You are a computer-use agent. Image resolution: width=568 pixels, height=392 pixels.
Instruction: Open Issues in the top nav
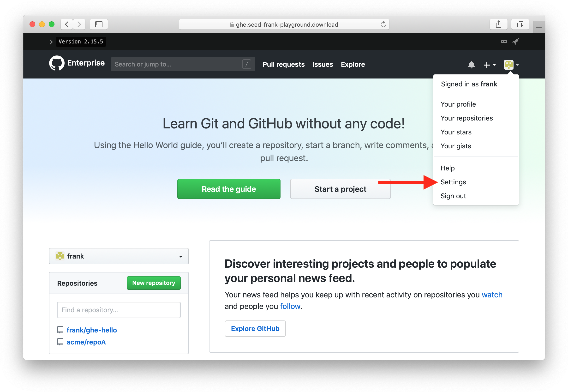[x=323, y=64]
